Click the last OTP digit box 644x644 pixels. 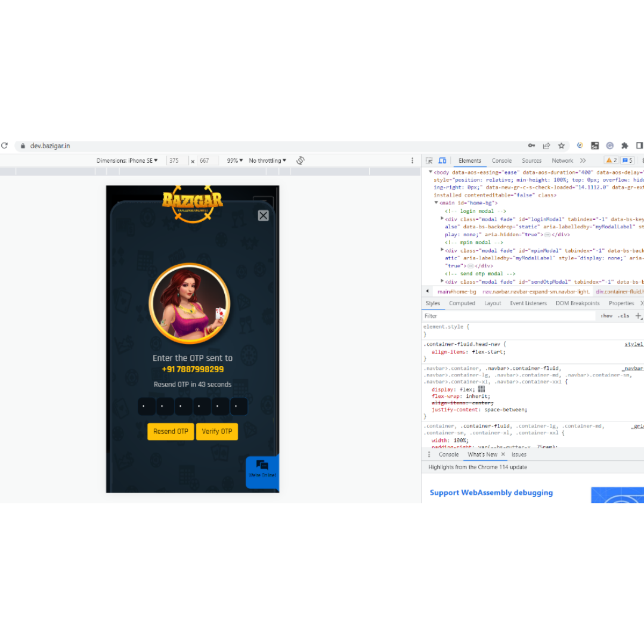[x=239, y=406]
